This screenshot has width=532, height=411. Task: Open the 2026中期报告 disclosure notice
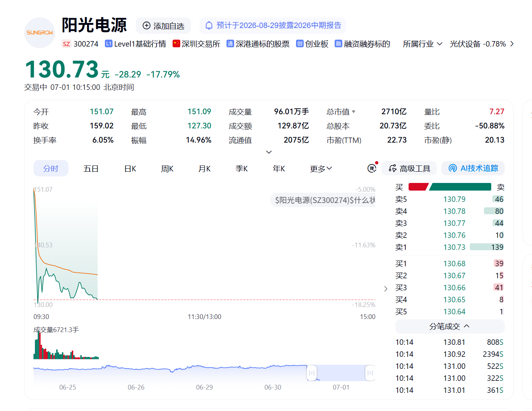coord(273,25)
